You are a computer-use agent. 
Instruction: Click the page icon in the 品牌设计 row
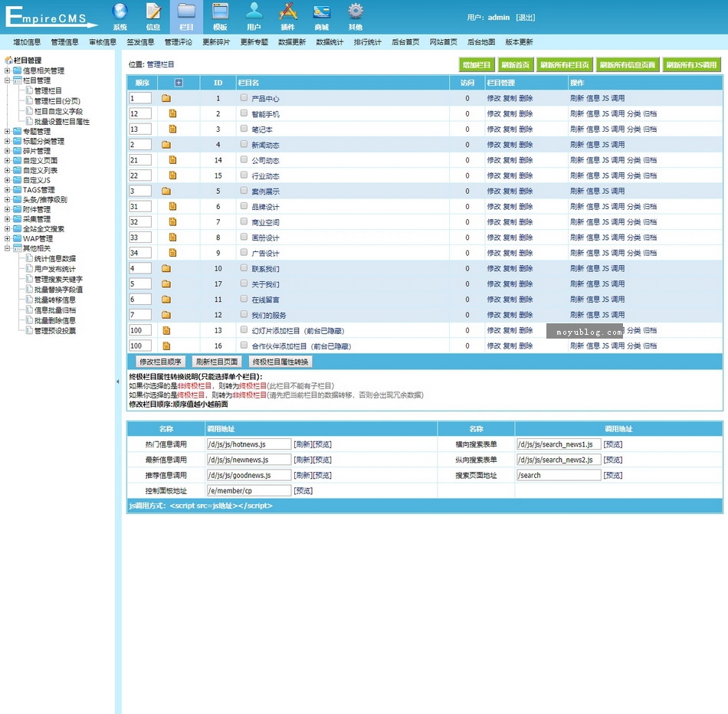point(172,207)
